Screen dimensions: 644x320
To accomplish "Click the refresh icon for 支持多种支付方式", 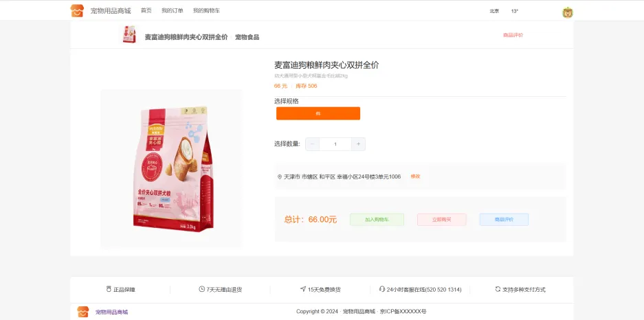I will 498,289.
